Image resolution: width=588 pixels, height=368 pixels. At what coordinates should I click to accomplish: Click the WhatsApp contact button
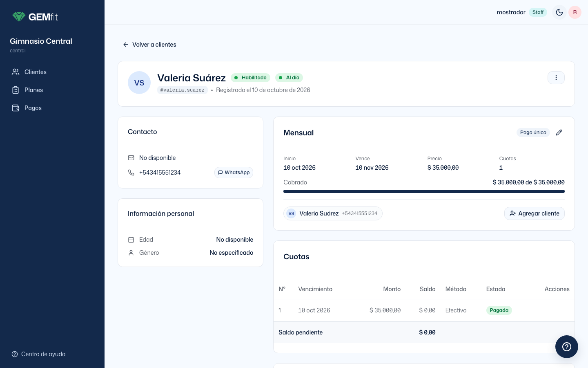(x=234, y=173)
